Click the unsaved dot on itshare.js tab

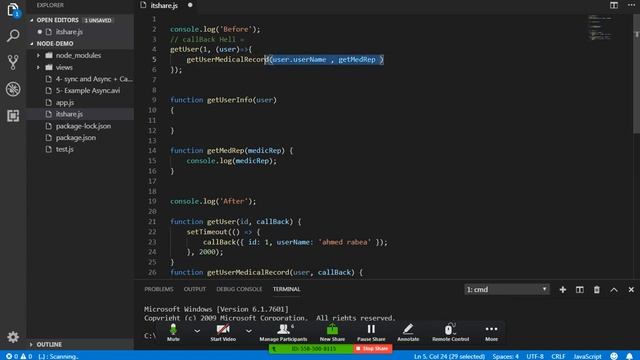(x=190, y=5)
